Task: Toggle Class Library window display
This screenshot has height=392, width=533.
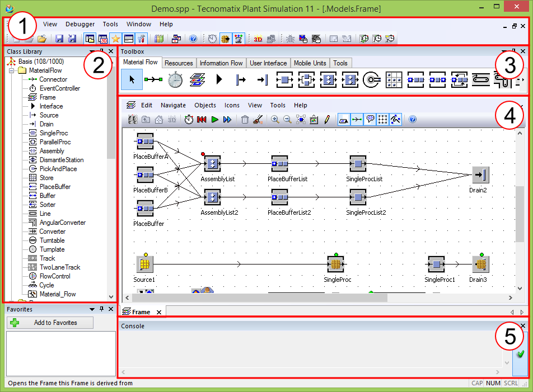Action: coord(90,39)
